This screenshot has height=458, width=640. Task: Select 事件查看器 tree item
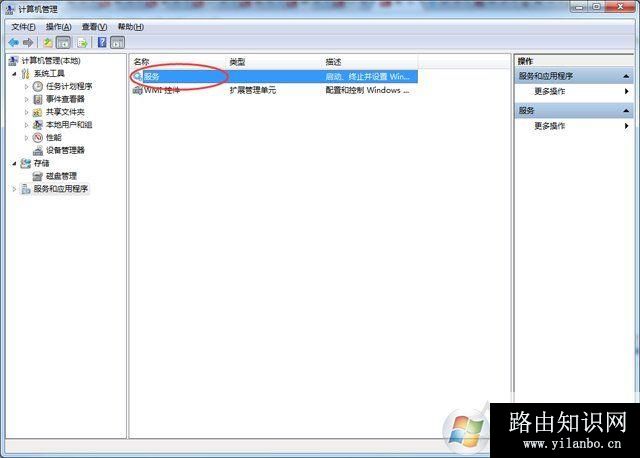click(65, 99)
